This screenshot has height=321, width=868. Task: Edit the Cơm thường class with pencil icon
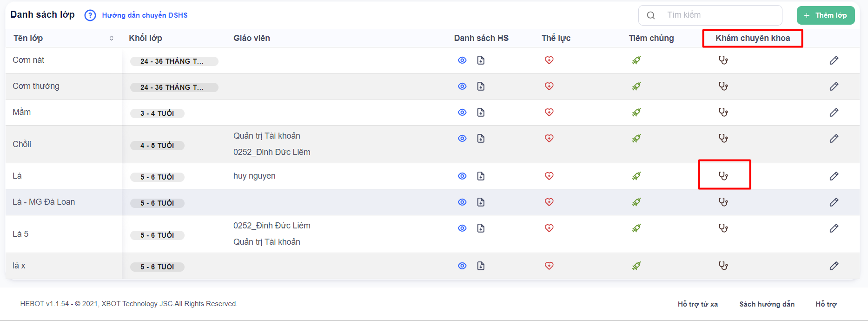click(x=834, y=86)
